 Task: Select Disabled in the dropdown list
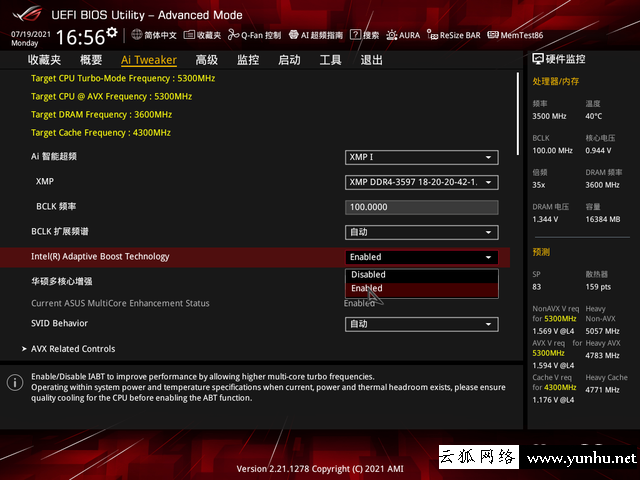[422, 275]
